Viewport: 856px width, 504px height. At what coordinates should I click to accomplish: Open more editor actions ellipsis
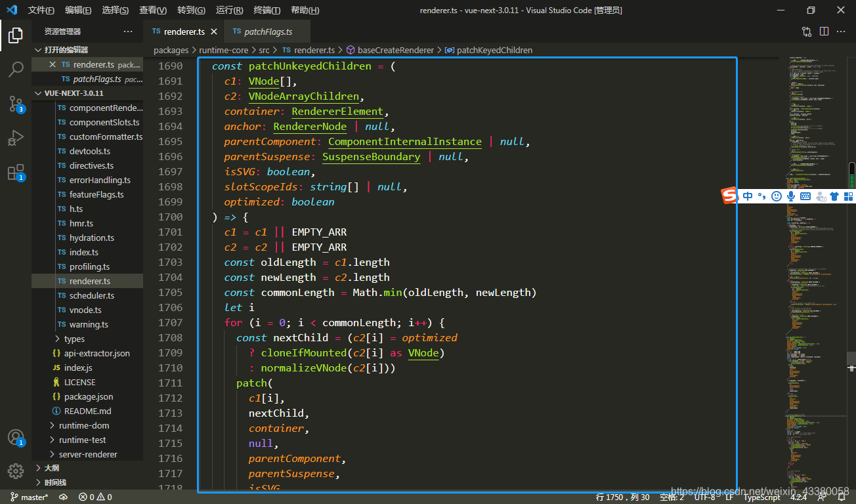[841, 31]
